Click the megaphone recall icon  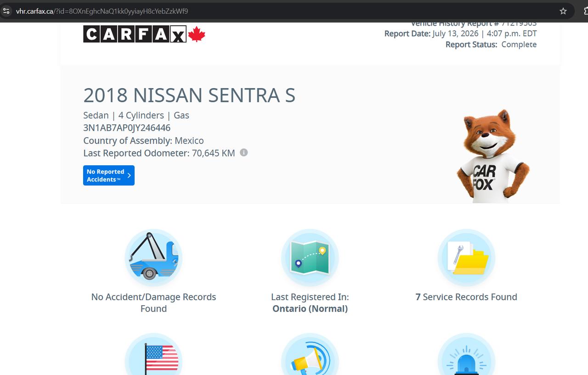(310, 354)
